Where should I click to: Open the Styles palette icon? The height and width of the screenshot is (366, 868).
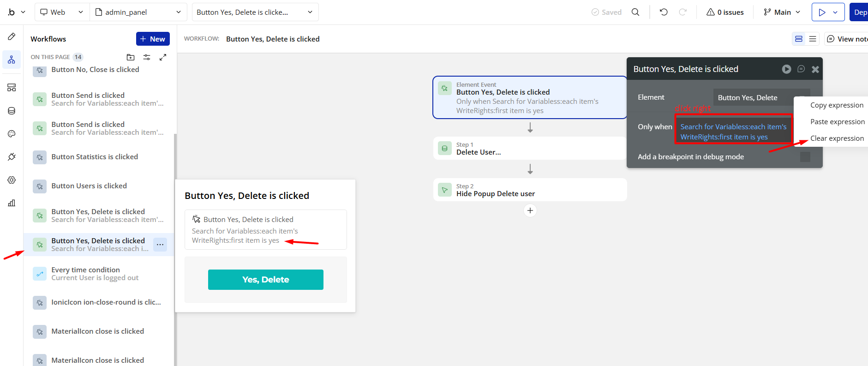point(12,134)
